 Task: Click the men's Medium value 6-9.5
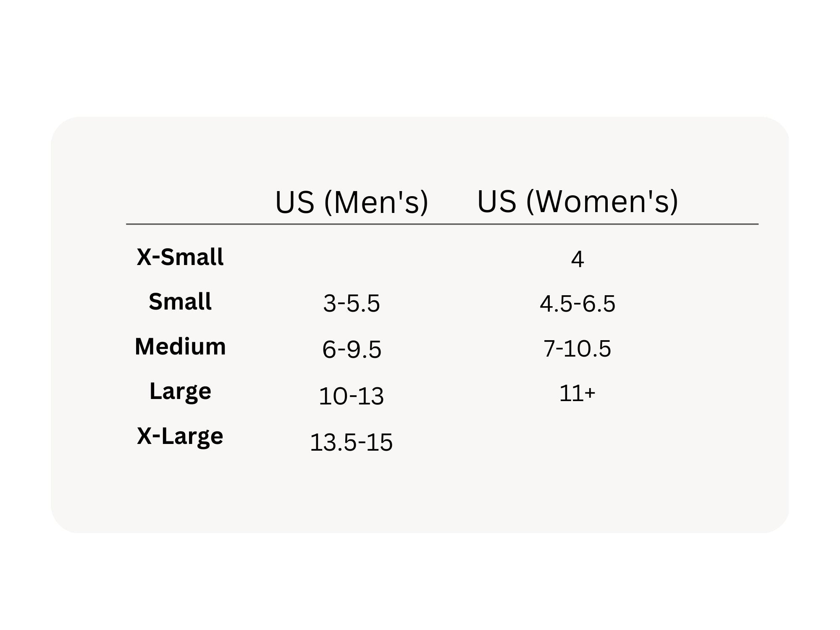tap(352, 349)
